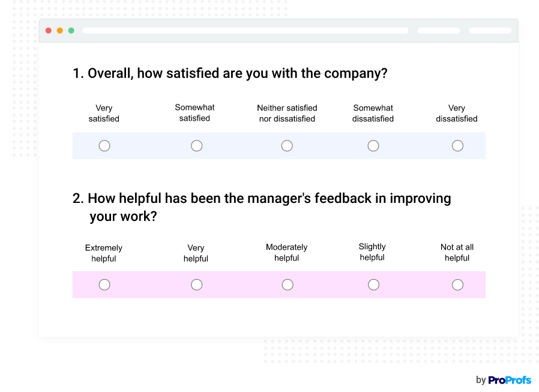Click the 'Extremely helpful' label text
This screenshot has height=392, width=539.
pos(104,253)
